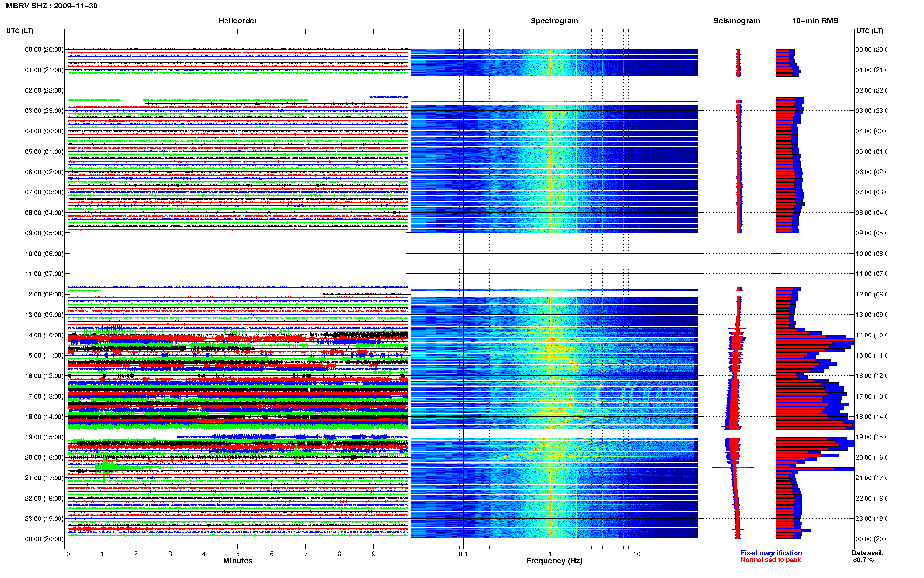Click the "07:00 (03:00)" helicorder time label
This screenshot has width=924, height=578.
click(44, 192)
